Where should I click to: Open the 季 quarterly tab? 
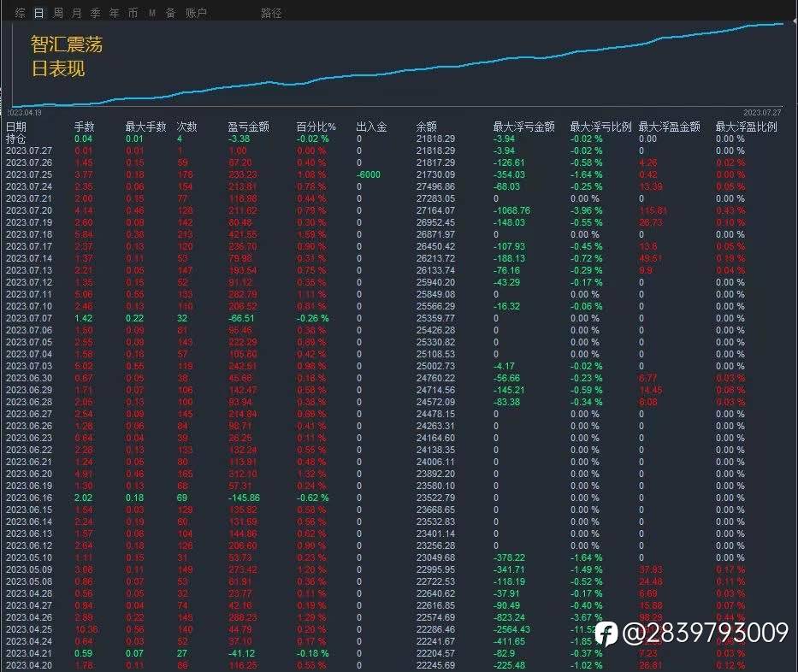click(x=95, y=13)
